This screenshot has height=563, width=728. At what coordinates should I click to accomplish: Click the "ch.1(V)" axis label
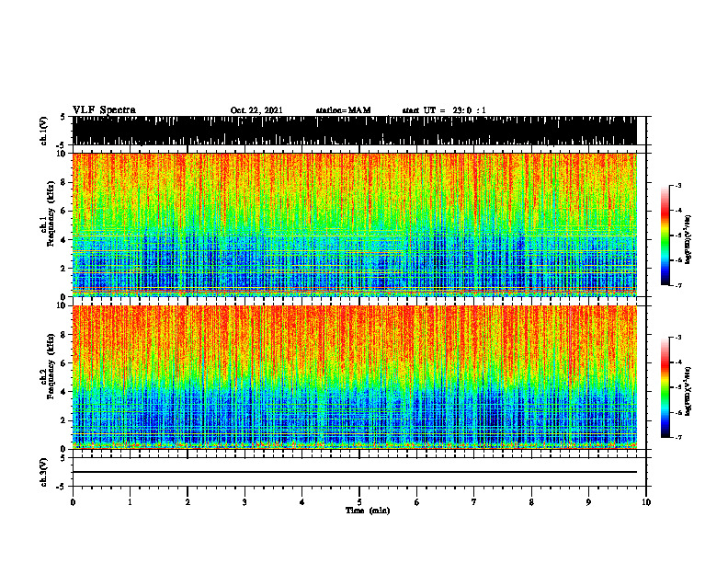[44, 131]
